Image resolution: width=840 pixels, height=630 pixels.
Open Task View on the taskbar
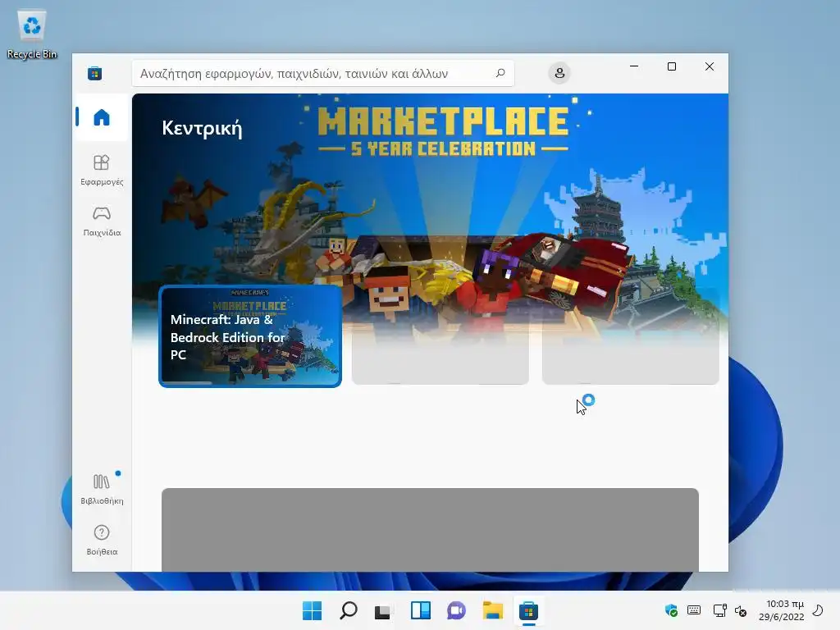pos(382,610)
